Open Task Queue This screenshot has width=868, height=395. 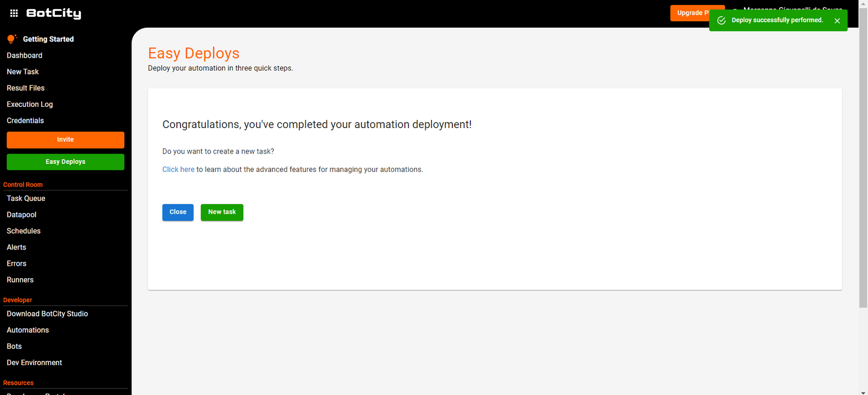point(26,199)
